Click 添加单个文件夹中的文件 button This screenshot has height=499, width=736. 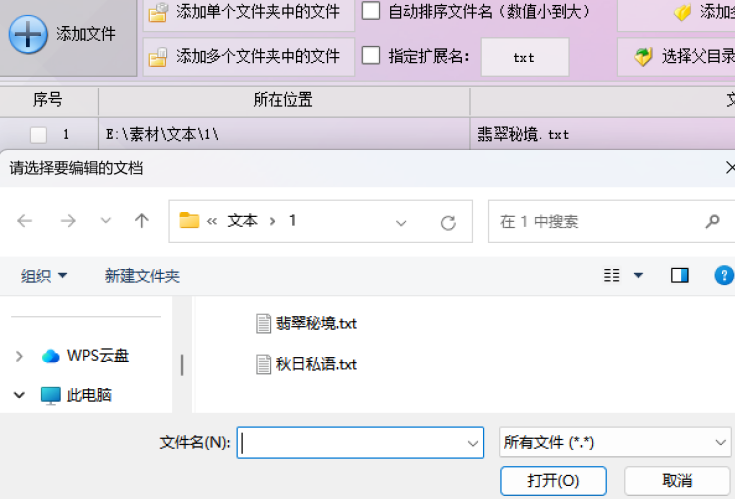coord(249,13)
